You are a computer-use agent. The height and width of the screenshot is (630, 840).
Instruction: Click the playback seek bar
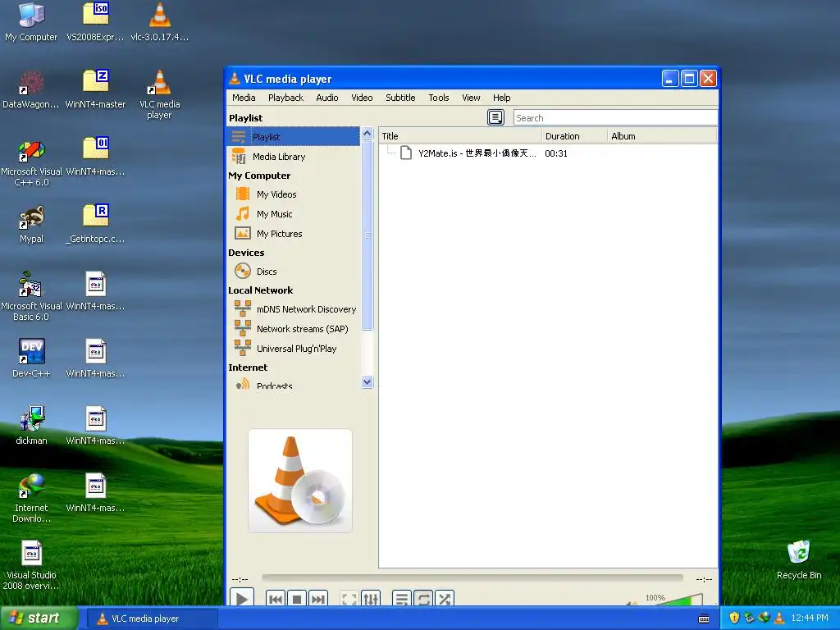tap(472, 577)
